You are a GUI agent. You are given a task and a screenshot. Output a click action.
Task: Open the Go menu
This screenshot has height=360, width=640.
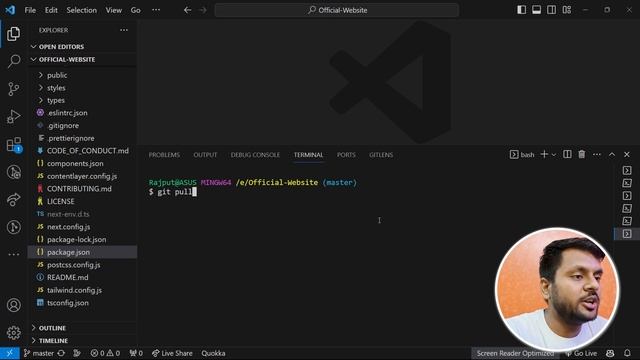pos(136,10)
